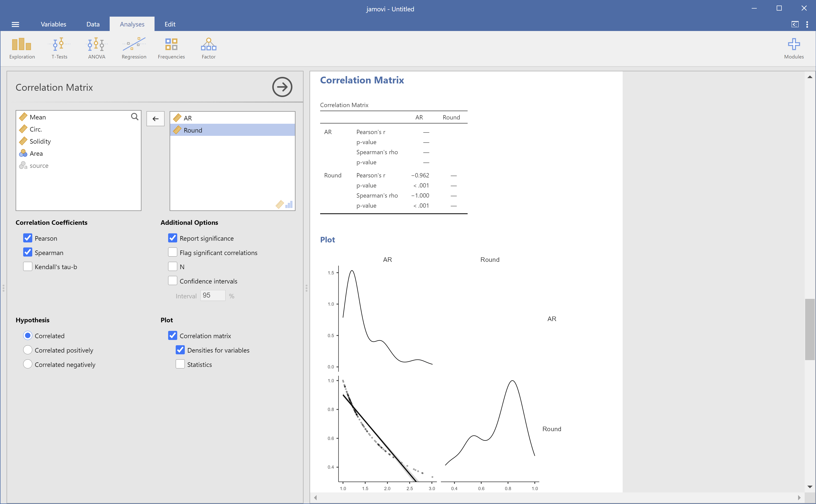Select Correlated positively hypothesis

28,350
